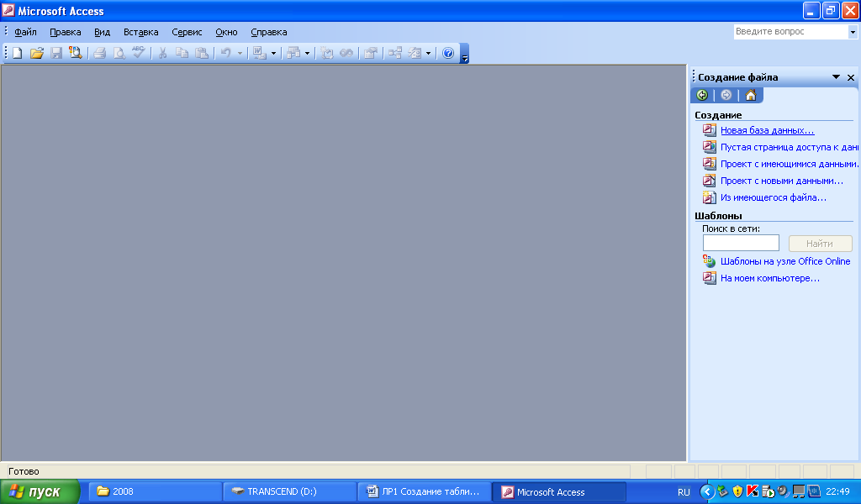Viewport: 861px width, 504px height.
Task: Expand the New Object dropdown arrow
Action: [428, 53]
